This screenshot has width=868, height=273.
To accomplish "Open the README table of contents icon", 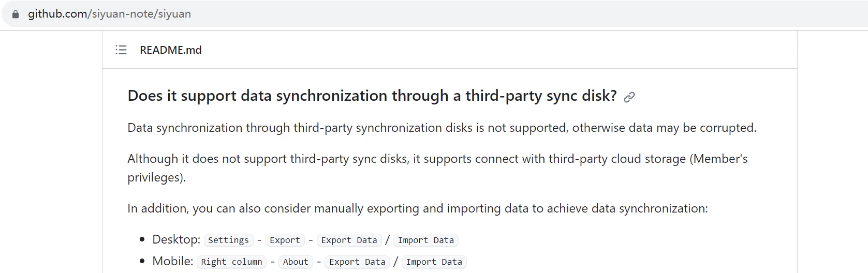I will [121, 50].
